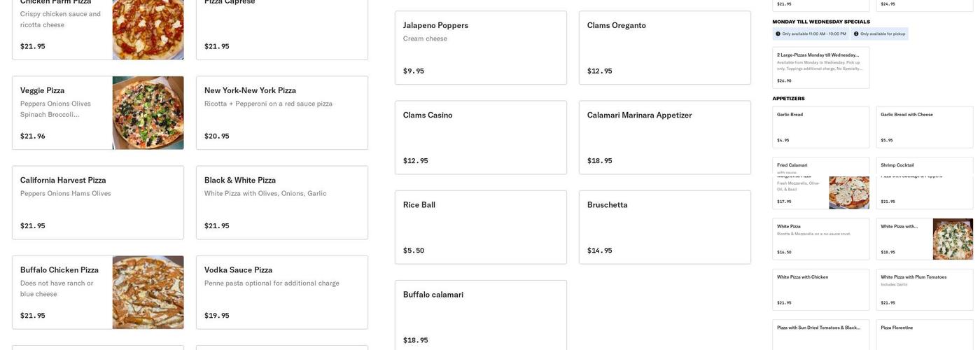Choose New York-New York Pizza
980x350 pixels.
(x=281, y=113)
